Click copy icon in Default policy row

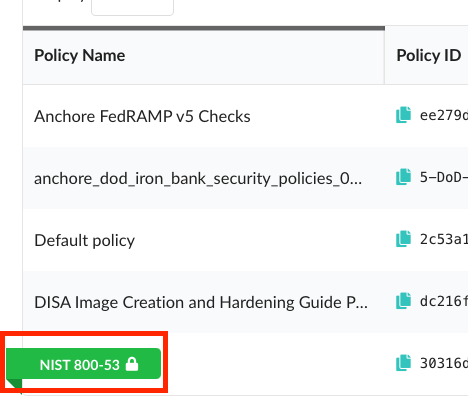(403, 239)
